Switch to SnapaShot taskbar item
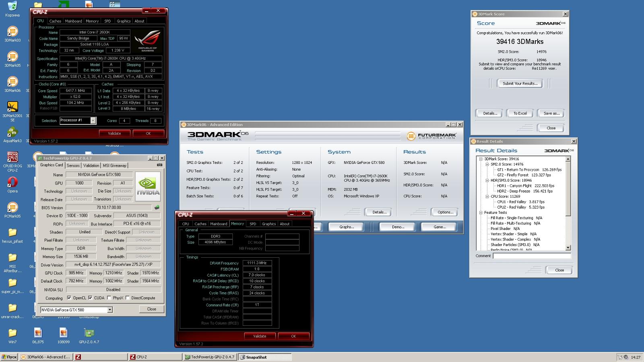This screenshot has width=644, height=362. [x=265, y=357]
